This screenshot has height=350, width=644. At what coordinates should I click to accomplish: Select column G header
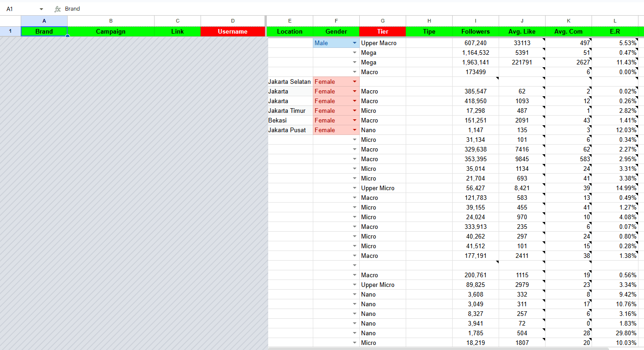click(x=383, y=21)
